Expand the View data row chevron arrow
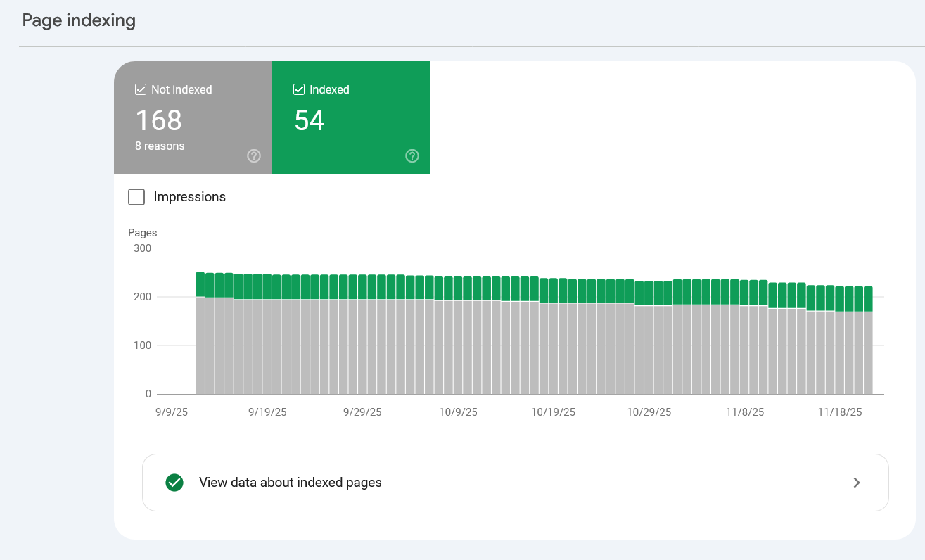925x560 pixels. (856, 483)
